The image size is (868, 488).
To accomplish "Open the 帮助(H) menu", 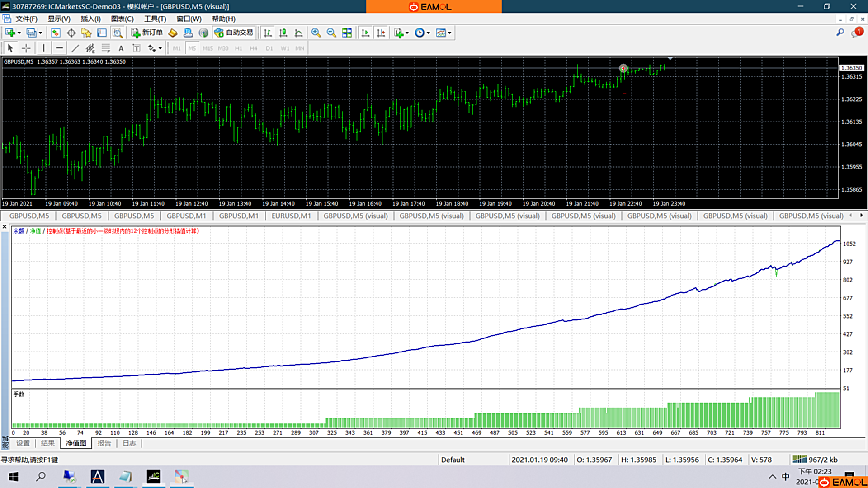I will pos(224,19).
